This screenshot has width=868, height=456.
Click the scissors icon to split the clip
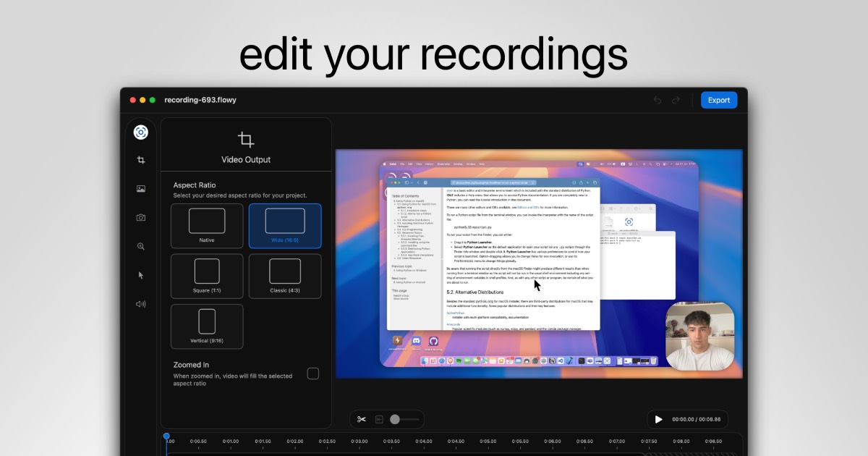pyautogui.click(x=363, y=419)
